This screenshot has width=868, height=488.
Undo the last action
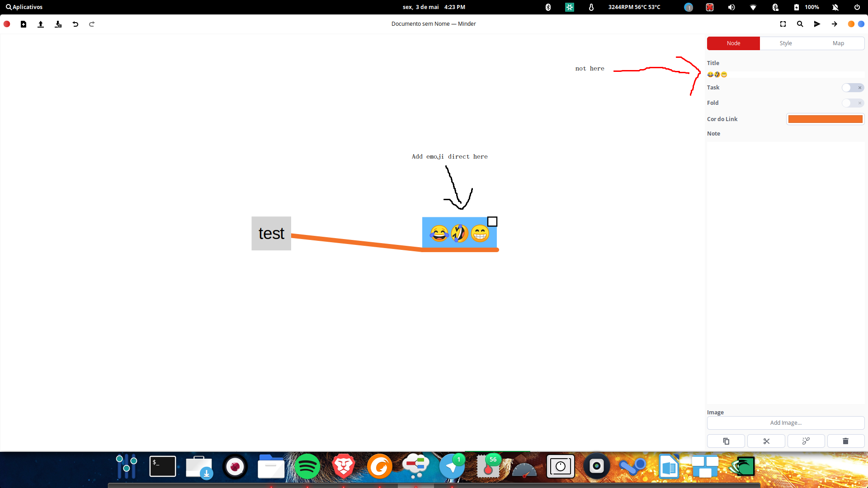(75, 24)
